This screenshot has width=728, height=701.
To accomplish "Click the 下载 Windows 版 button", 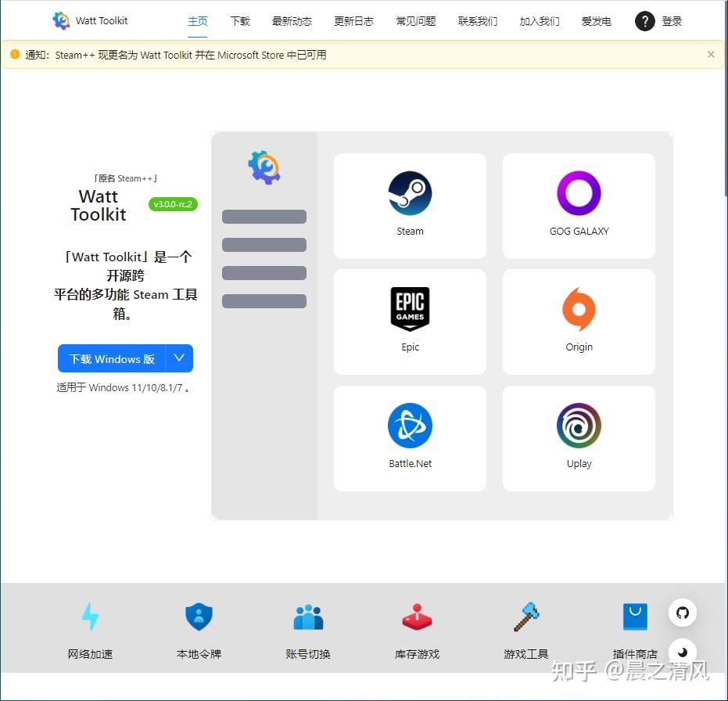I will click(x=111, y=358).
